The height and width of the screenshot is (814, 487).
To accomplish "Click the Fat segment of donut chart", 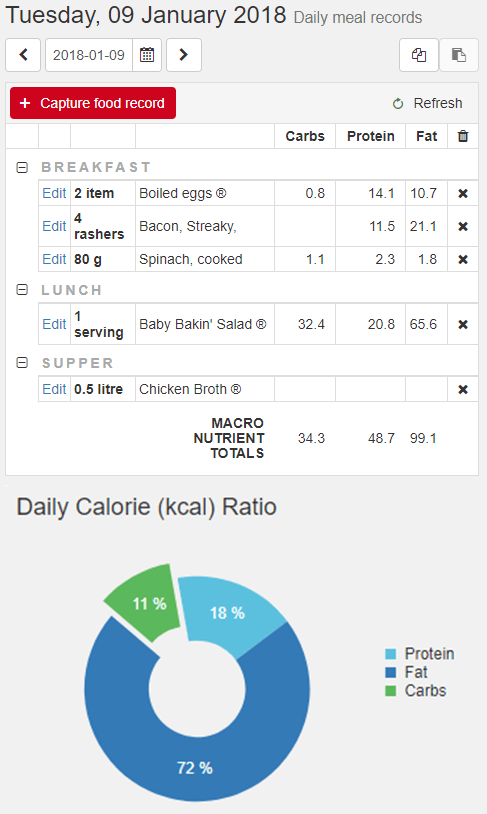I will [x=197, y=766].
